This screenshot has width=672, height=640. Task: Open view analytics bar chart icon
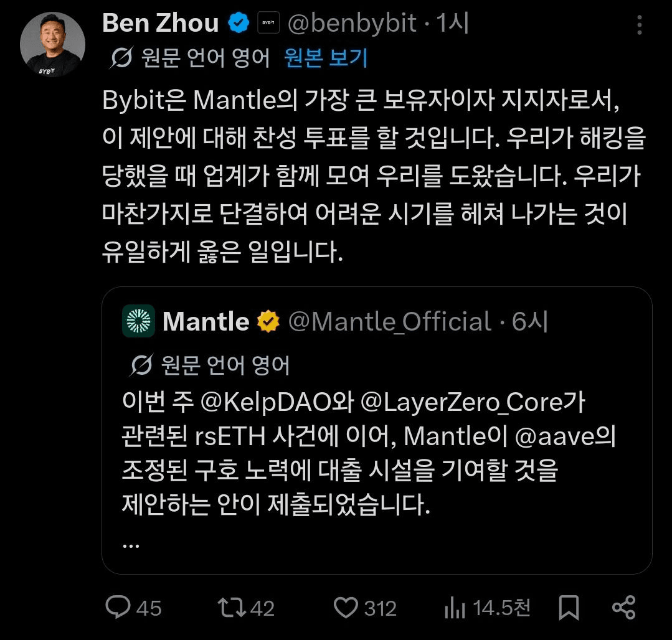[455, 607]
